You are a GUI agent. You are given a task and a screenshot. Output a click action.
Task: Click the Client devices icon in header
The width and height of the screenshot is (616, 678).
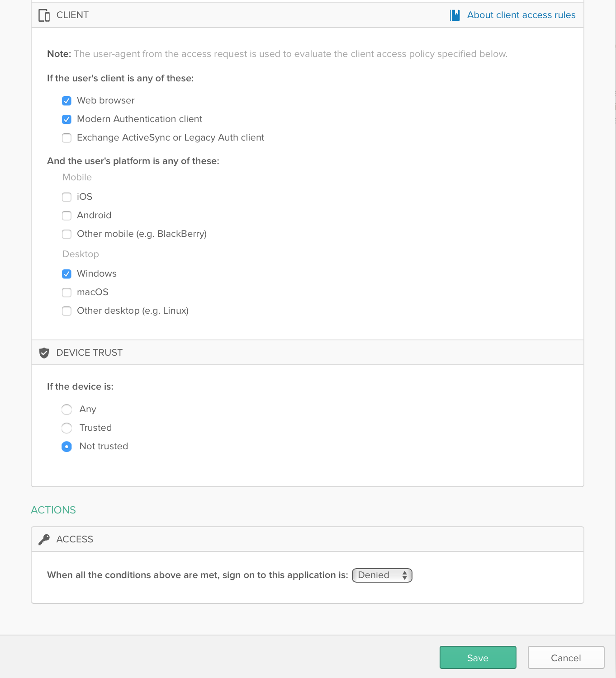pos(44,15)
